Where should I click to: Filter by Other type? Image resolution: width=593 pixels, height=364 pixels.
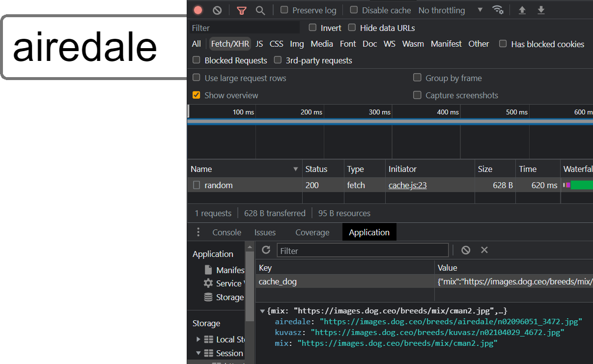pos(479,44)
